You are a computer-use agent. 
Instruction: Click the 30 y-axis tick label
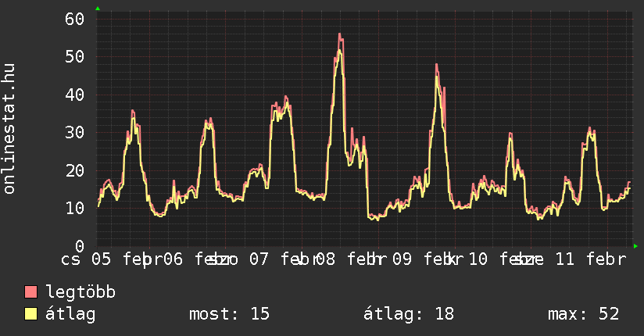[x=73, y=132]
